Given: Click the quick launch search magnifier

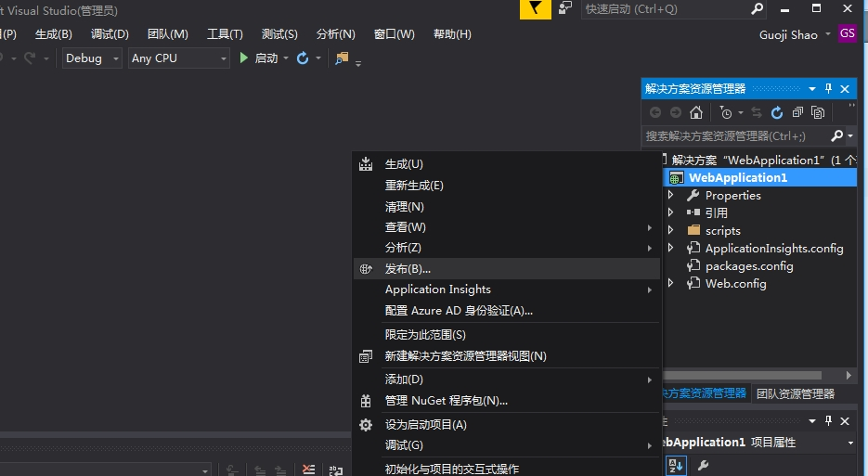Looking at the screenshot, I should [x=757, y=9].
